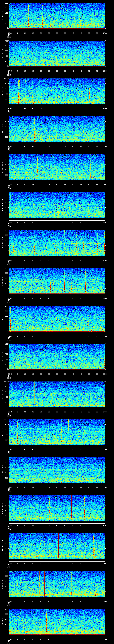
Task: Select the 14:19:00 start time label
Action: tap(9, 147)
